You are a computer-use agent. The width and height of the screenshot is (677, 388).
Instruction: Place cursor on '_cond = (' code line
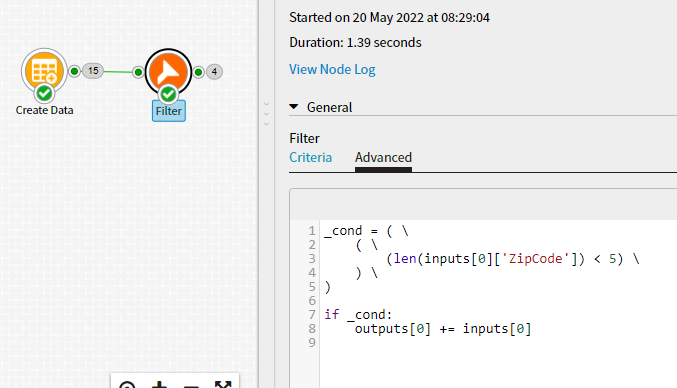point(366,231)
